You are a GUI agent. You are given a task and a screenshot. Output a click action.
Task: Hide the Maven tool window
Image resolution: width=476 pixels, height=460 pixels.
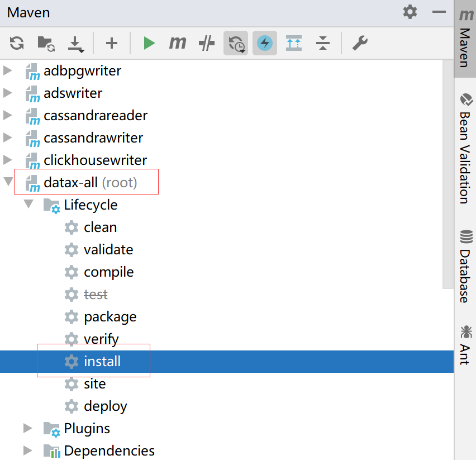[439, 12]
